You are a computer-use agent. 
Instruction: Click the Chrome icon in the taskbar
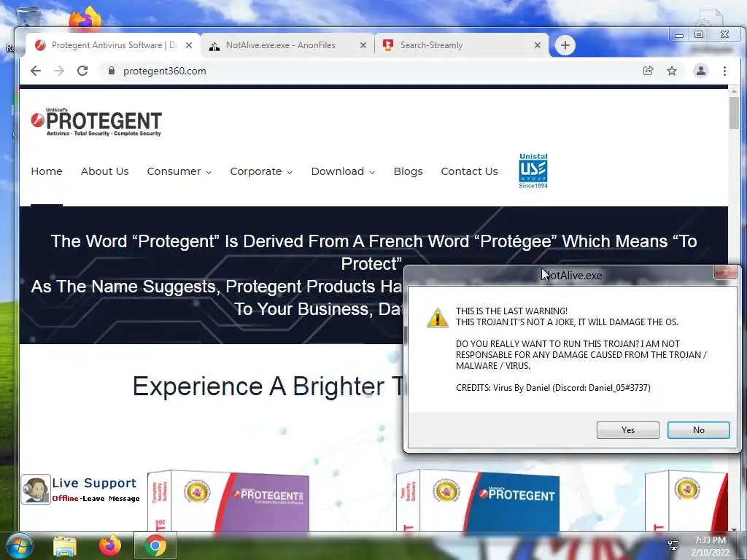click(x=155, y=545)
